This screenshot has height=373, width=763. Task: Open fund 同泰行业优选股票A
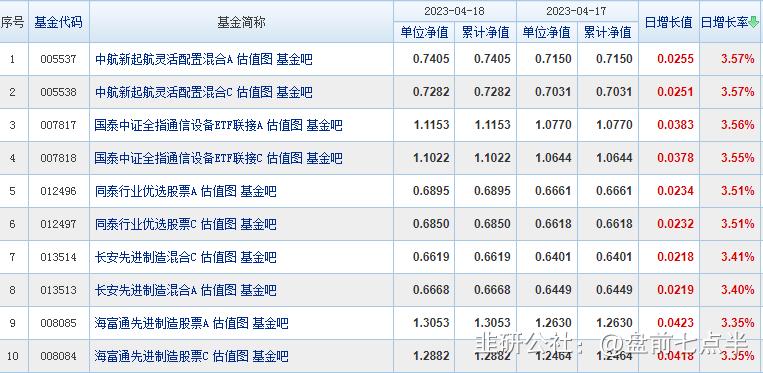pos(146,191)
